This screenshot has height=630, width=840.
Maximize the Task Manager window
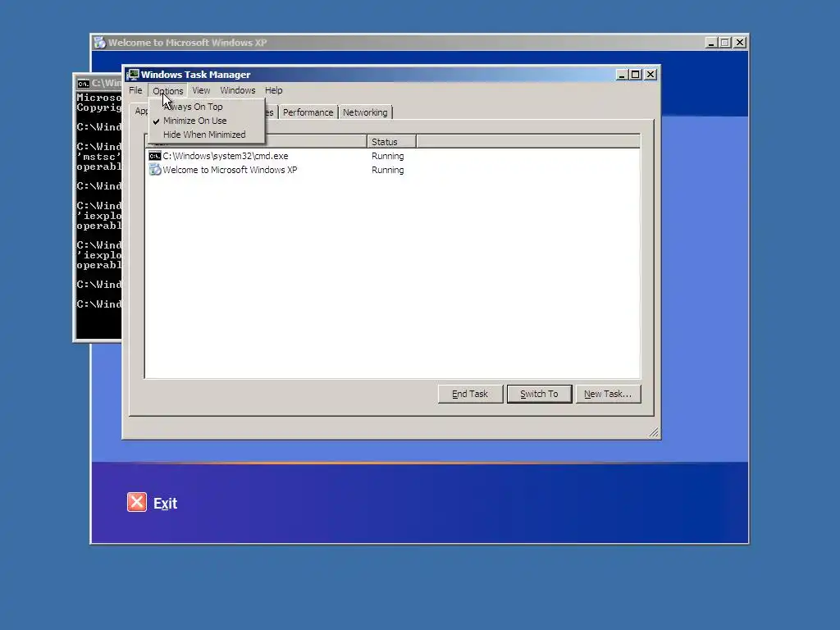636,75
